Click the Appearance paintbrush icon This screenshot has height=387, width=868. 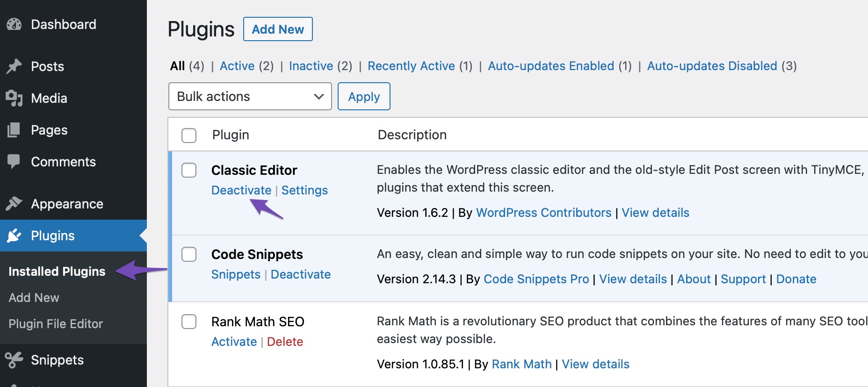coord(14,204)
